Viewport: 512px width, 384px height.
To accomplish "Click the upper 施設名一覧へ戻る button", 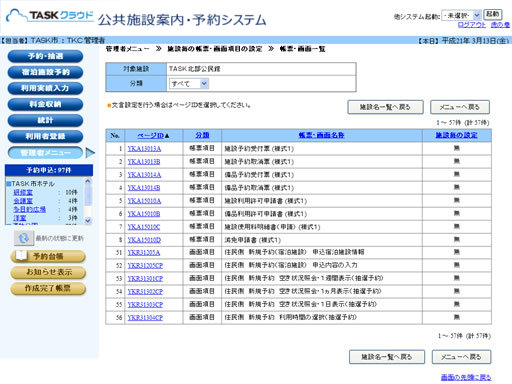I will (385, 107).
